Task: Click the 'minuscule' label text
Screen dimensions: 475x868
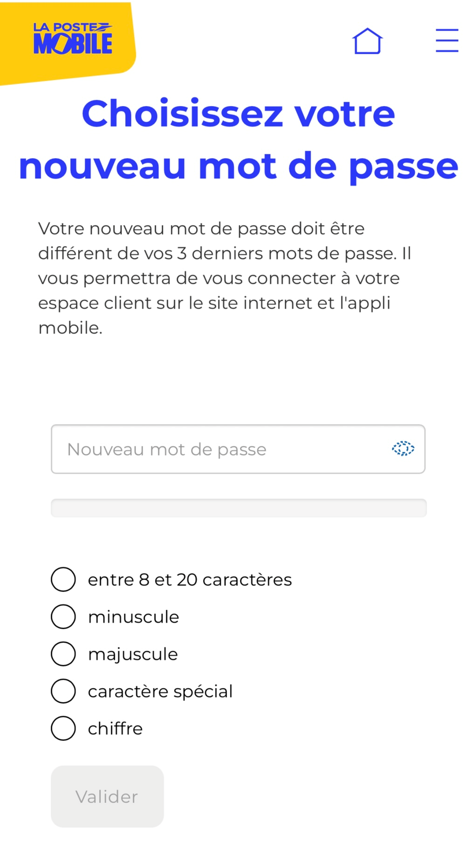Action: coord(134,617)
